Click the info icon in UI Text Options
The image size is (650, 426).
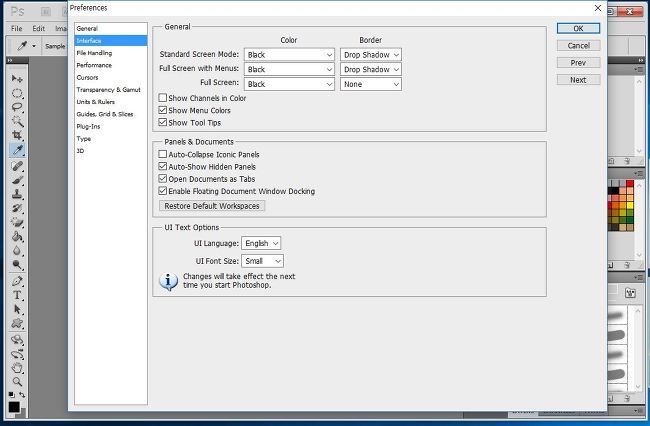pyautogui.click(x=168, y=282)
